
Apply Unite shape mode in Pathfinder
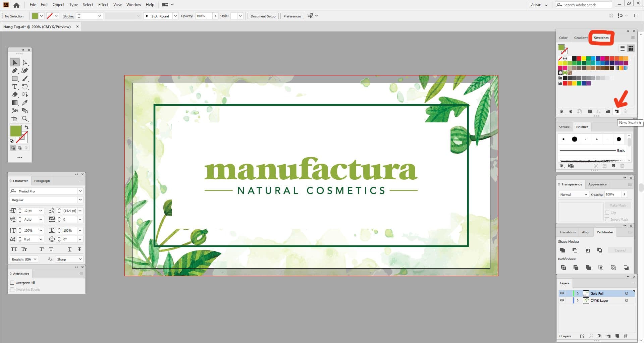pos(562,250)
